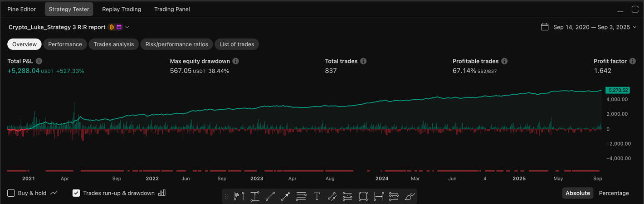
Task: Enable the Buy & hold checkbox
Action: coord(11,193)
